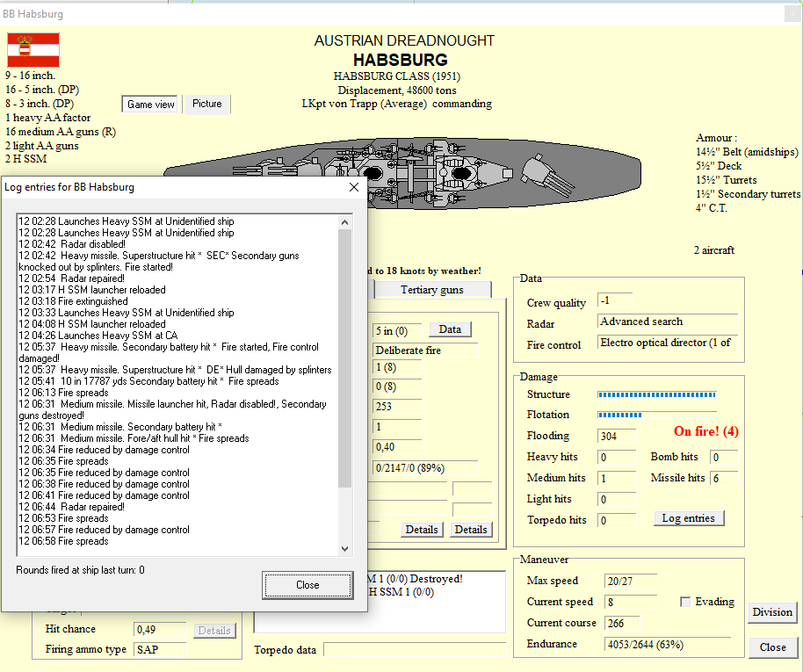Click the 'Destroyed!' missile launcher entry

[416, 579]
